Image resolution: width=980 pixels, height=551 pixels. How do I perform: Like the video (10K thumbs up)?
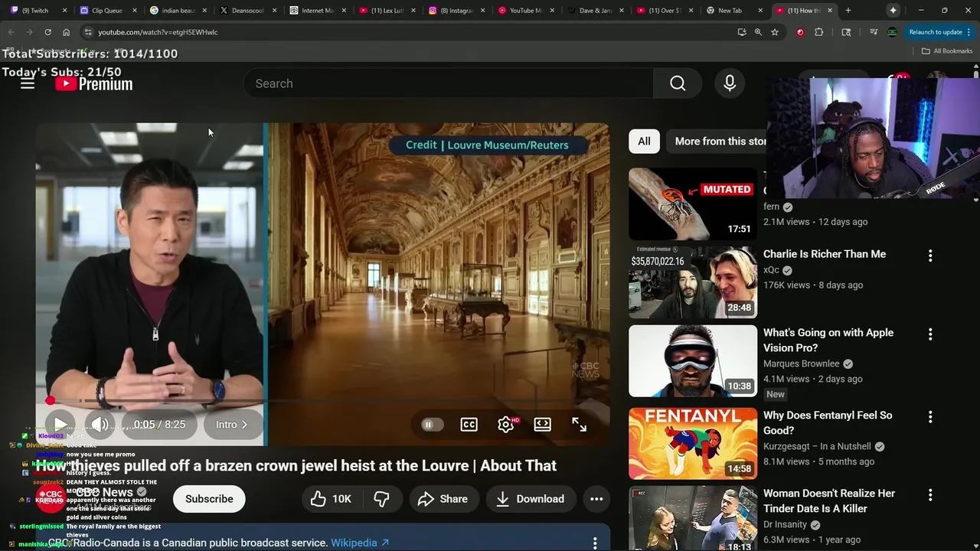[331, 499]
